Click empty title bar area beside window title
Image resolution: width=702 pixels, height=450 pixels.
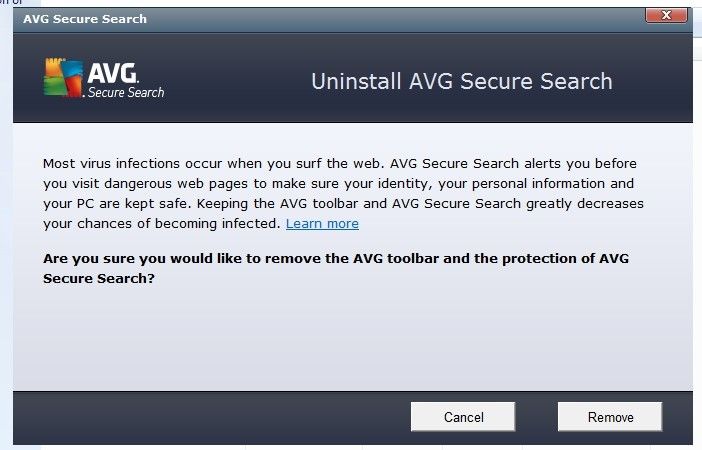pos(394,19)
